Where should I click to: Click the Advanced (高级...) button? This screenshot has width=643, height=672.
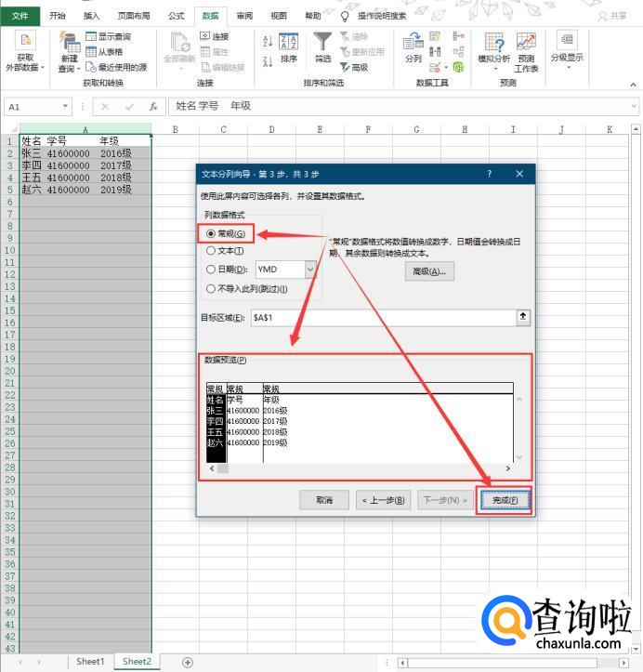430,271
